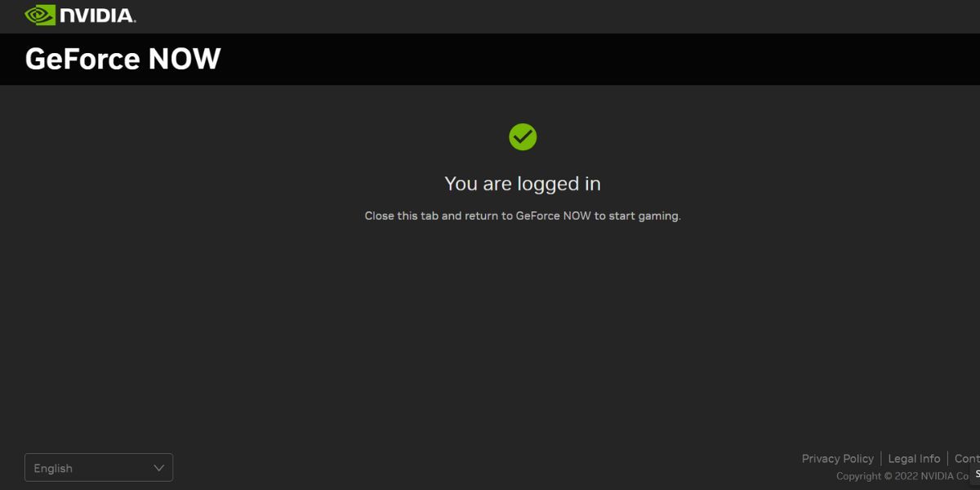The height and width of the screenshot is (490, 980).
Task: Click 'Close this tab and return' message
Action: [523, 216]
